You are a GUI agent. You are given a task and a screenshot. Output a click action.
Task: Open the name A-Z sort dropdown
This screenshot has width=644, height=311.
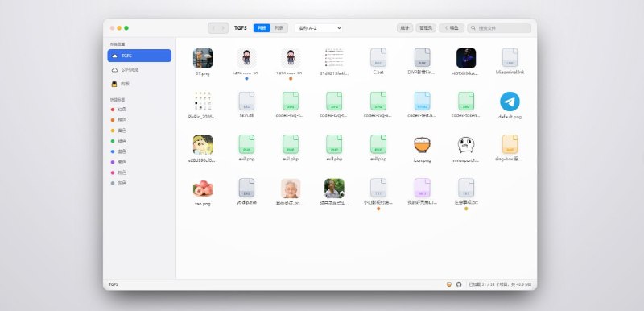[x=318, y=28]
